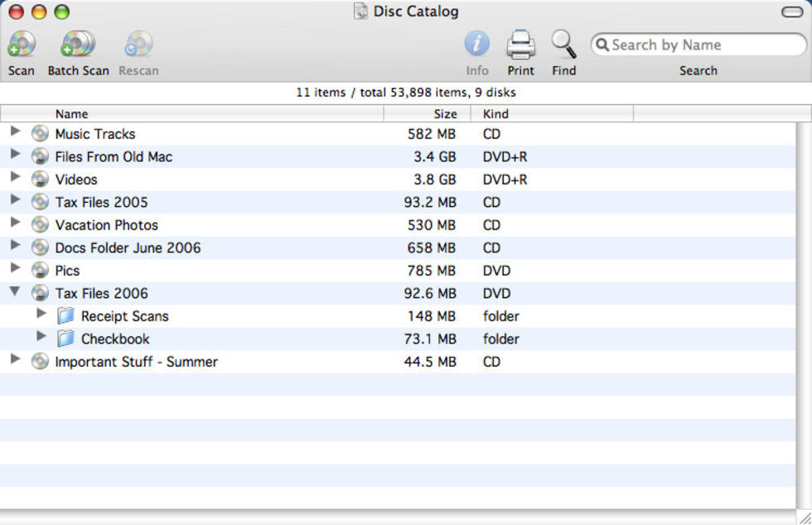Collapse the Tax Files 2006 disc
The width and height of the screenshot is (812, 525).
click(x=15, y=292)
